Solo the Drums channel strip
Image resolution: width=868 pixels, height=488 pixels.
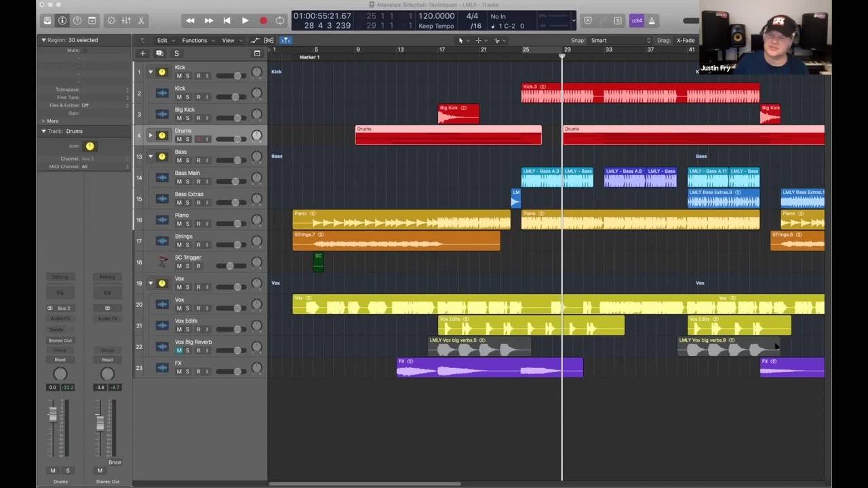click(x=67, y=470)
